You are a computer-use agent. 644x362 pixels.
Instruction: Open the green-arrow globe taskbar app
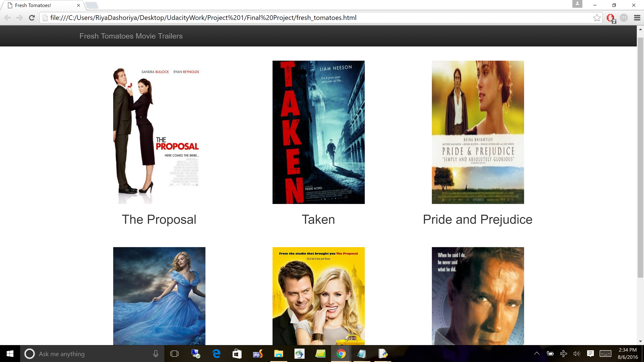[299, 354]
